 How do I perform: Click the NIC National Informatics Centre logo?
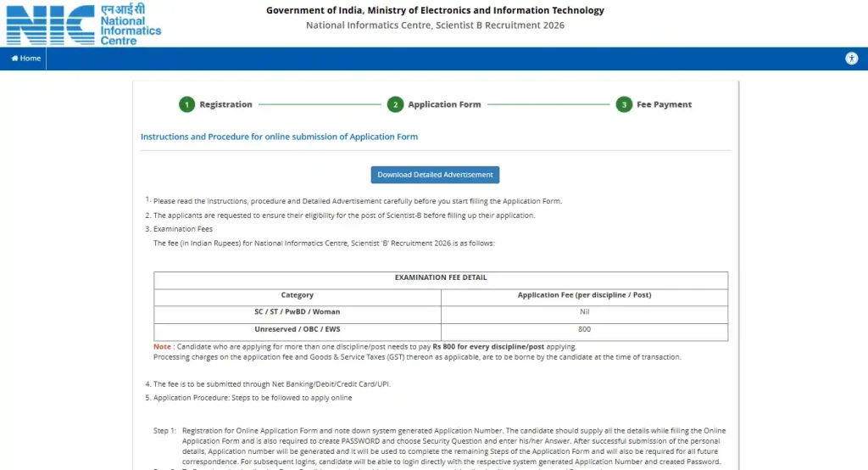[x=83, y=24]
